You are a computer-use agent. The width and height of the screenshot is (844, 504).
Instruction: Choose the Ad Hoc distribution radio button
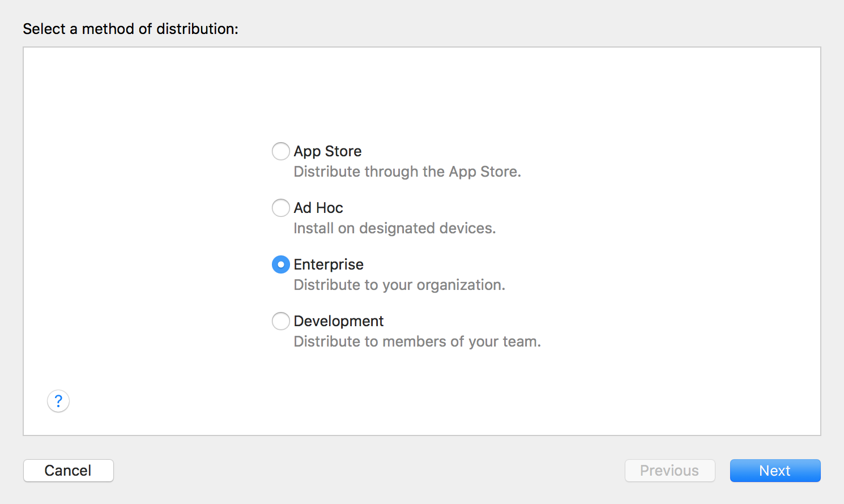(281, 208)
